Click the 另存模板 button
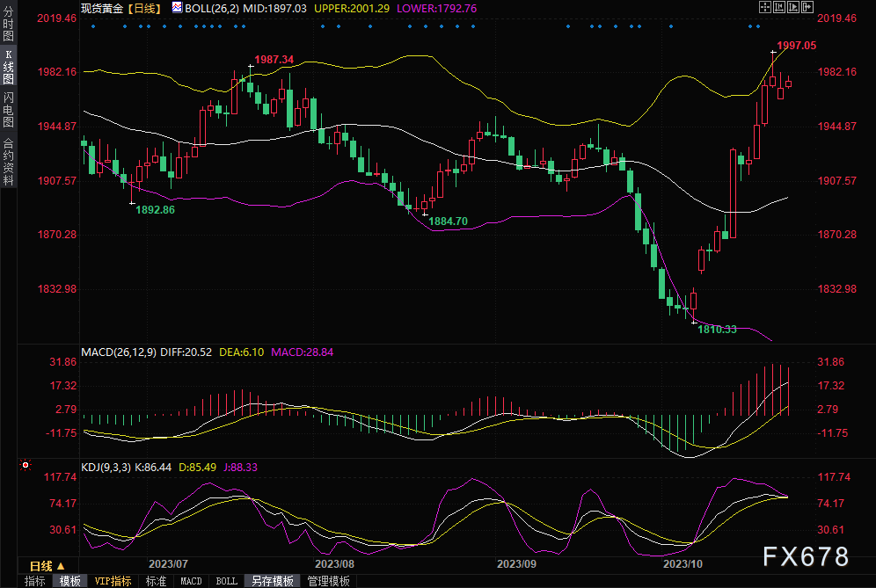Image resolution: width=876 pixels, height=588 pixels. click(x=272, y=581)
